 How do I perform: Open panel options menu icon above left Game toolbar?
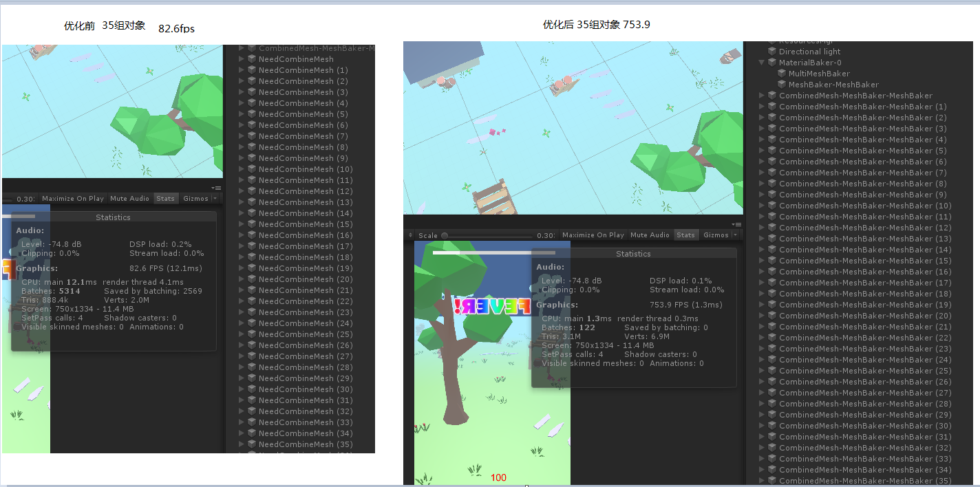pyautogui.click(x=217, y=188)
